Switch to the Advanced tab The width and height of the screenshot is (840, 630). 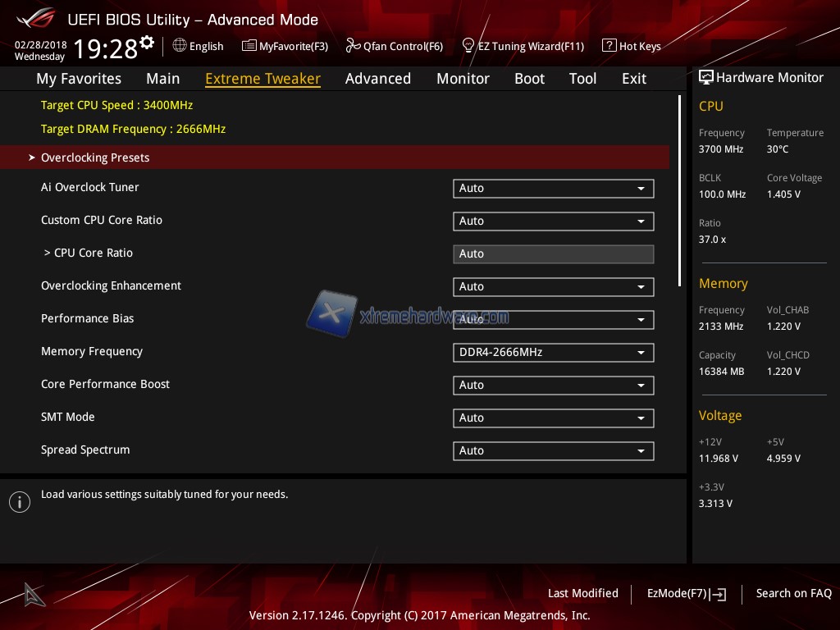[x=377, y=79]
